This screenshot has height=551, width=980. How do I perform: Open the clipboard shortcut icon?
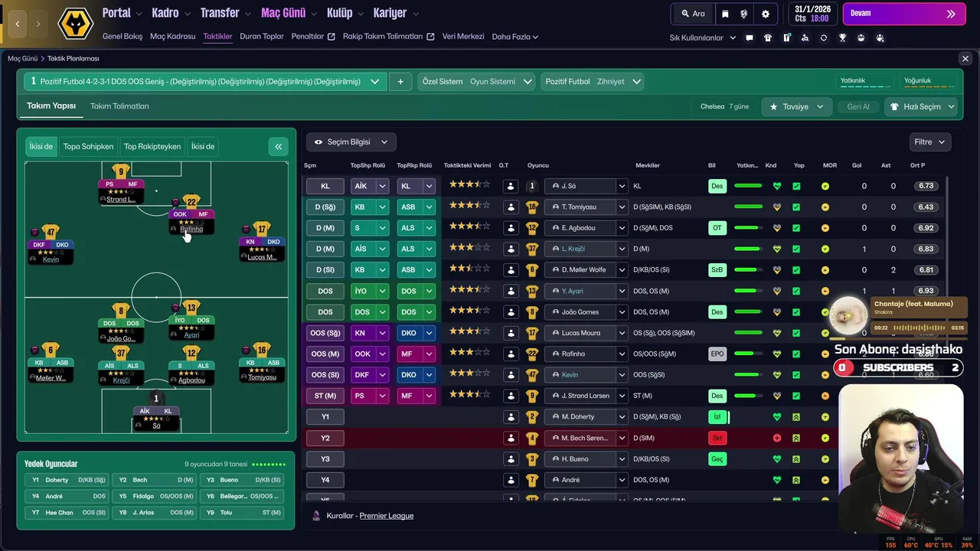(x=786, y=37)
